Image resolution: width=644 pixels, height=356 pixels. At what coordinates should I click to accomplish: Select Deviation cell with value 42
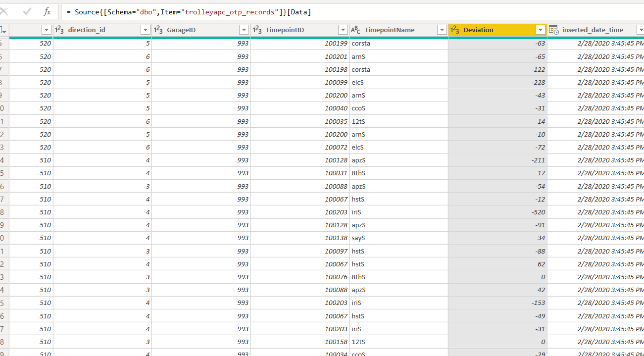(x=497, y=290)
